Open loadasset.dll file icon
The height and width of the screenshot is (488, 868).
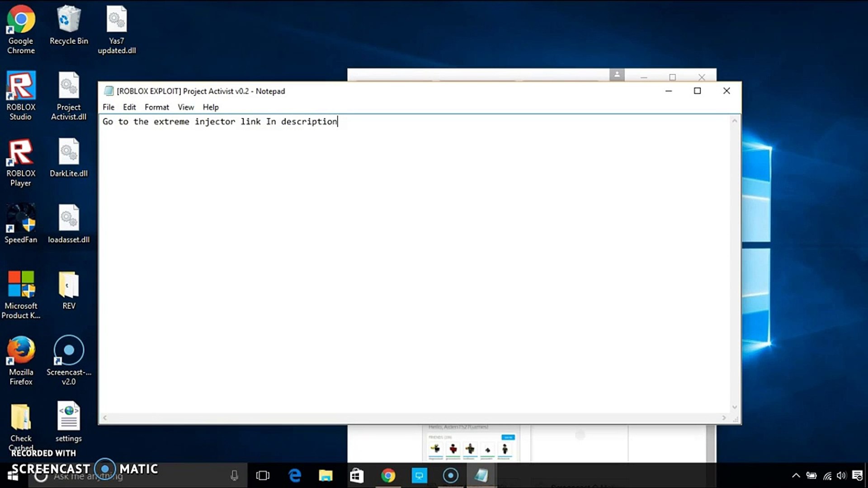click(69, 217)
